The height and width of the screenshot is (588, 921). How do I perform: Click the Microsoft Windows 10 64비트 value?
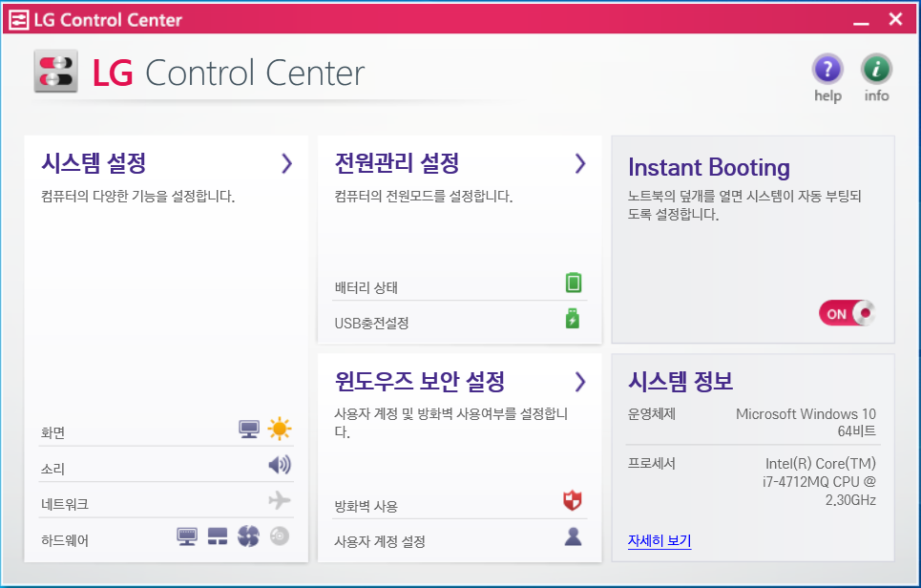point(806,422)
